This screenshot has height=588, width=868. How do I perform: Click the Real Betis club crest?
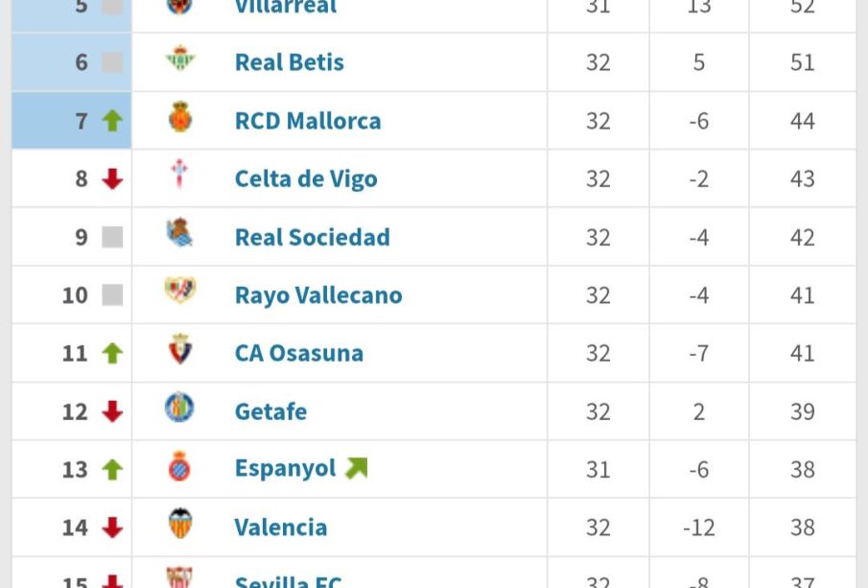point(179,60)
